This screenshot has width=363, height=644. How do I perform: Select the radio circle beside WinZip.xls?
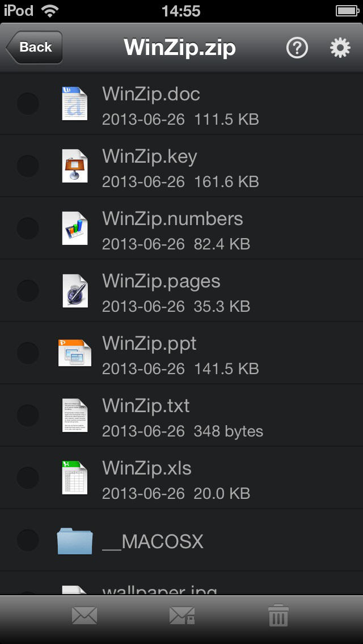[28, 478]
